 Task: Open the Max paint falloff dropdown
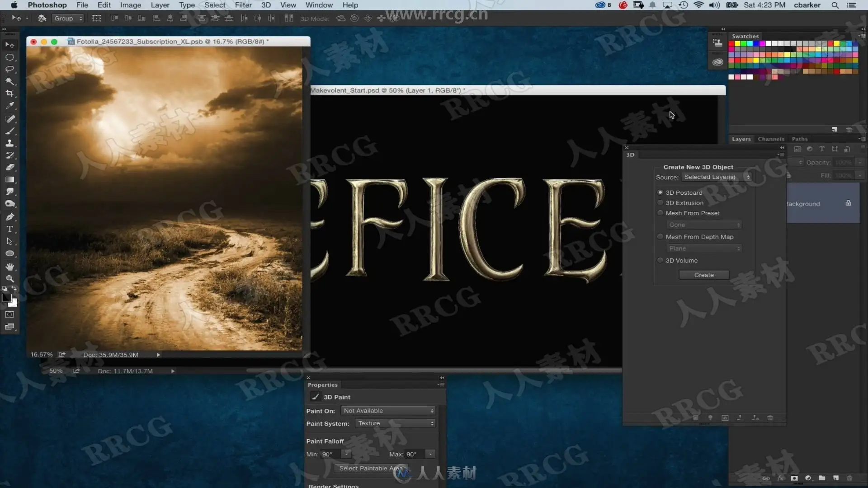430,454
